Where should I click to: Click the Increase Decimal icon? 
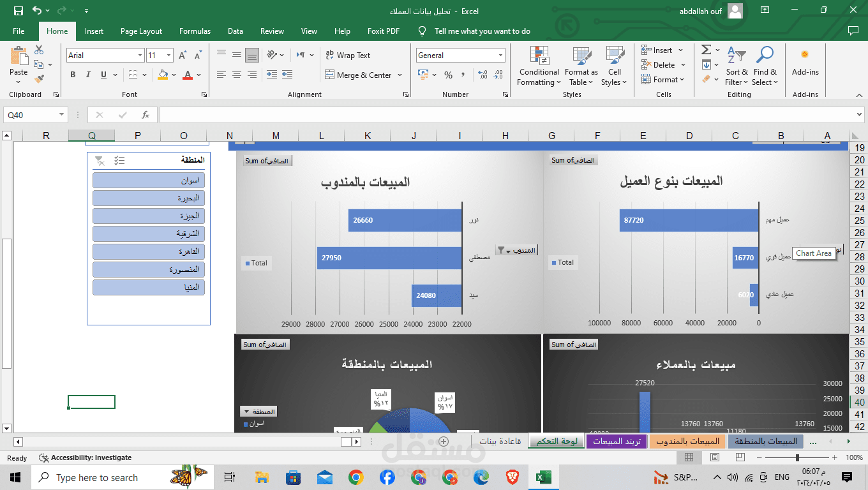483,75
